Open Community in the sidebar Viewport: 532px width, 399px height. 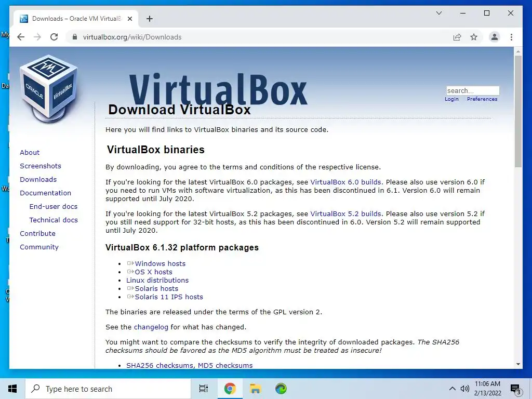[x=39, y=247]
